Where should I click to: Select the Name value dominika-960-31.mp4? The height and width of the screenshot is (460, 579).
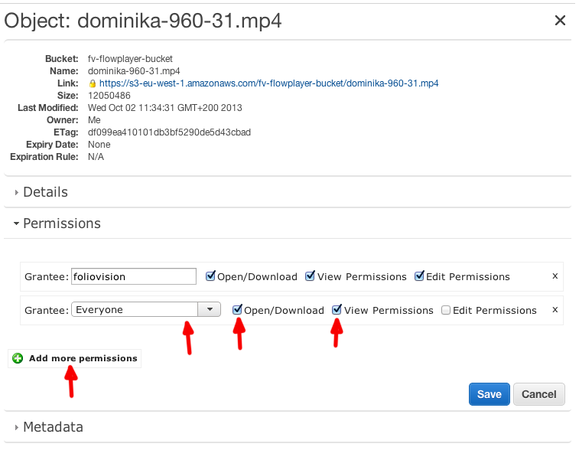click(x=134, y=71)
